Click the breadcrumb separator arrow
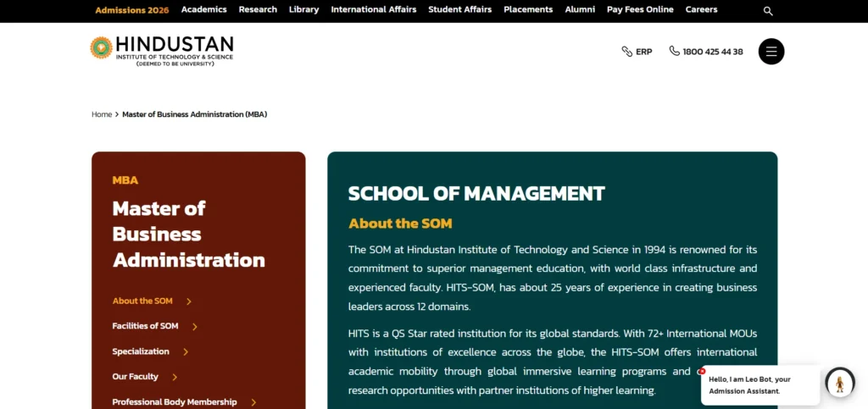 click(x=117, y=114)
